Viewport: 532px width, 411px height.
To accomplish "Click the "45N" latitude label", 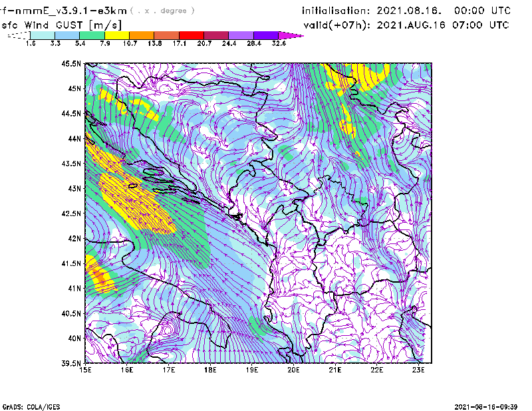I will (x=74, y=88).
